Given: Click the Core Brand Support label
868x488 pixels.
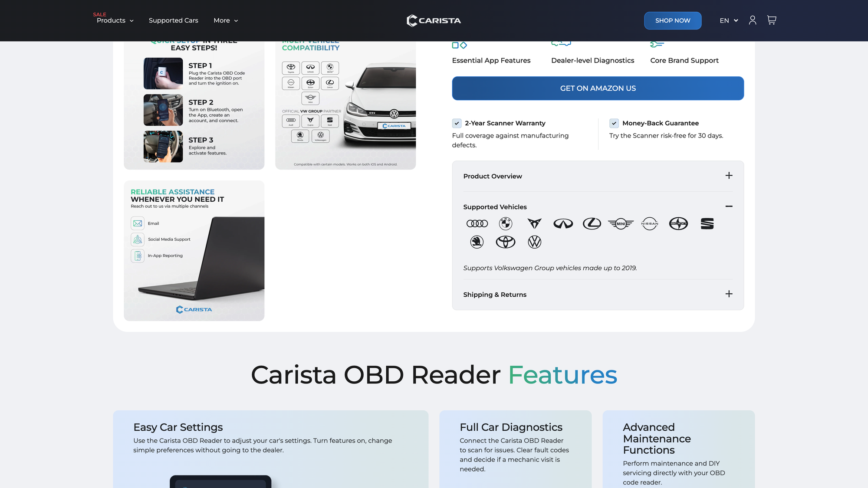Looking at the screenshot, I should [x=684, y=60].
